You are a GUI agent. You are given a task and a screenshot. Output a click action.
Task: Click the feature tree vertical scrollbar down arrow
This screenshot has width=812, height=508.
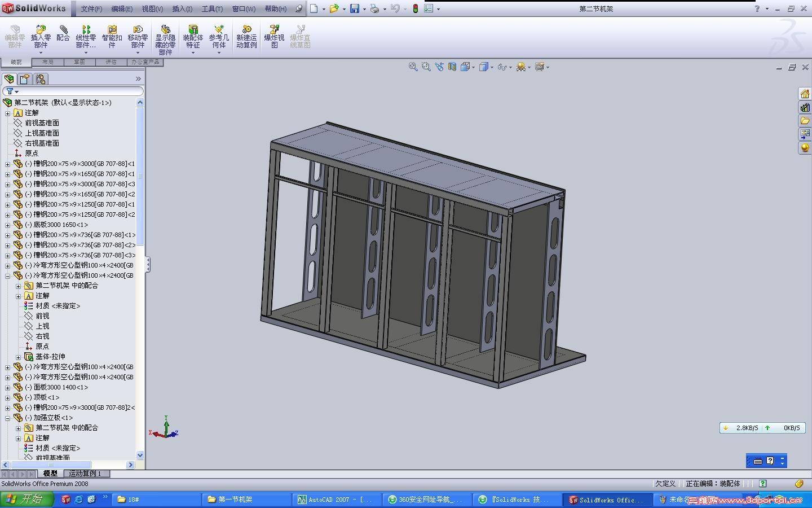click(140, 456)
